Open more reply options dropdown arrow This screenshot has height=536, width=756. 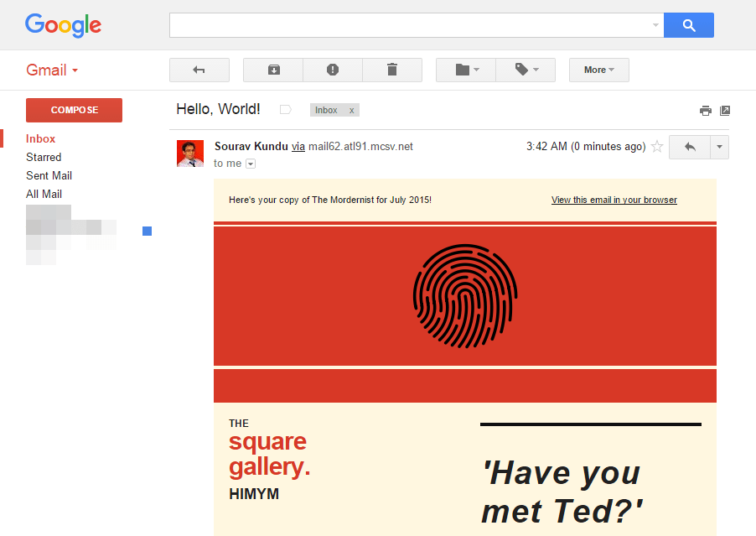click(719, 147)
